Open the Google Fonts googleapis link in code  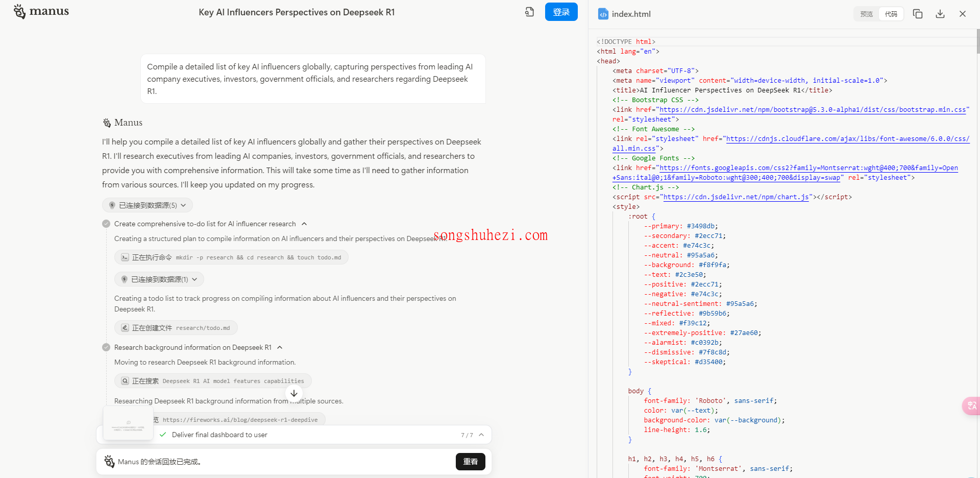(808, 168)
